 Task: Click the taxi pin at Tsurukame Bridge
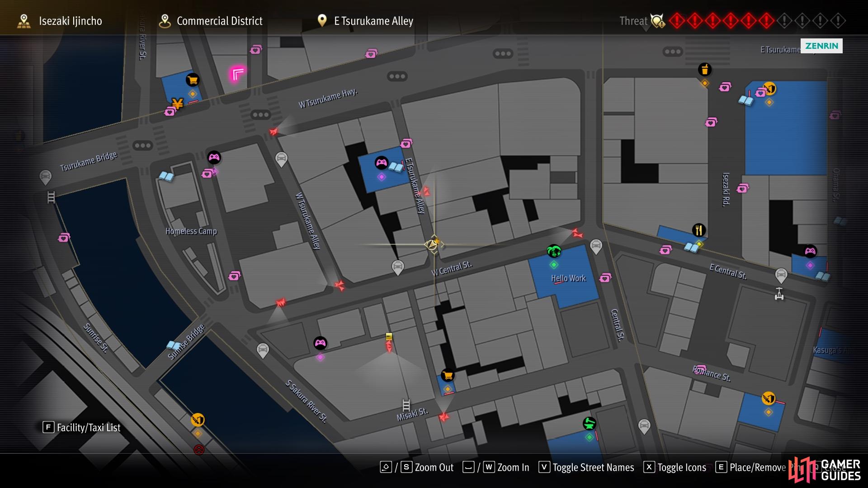(45, 177)
